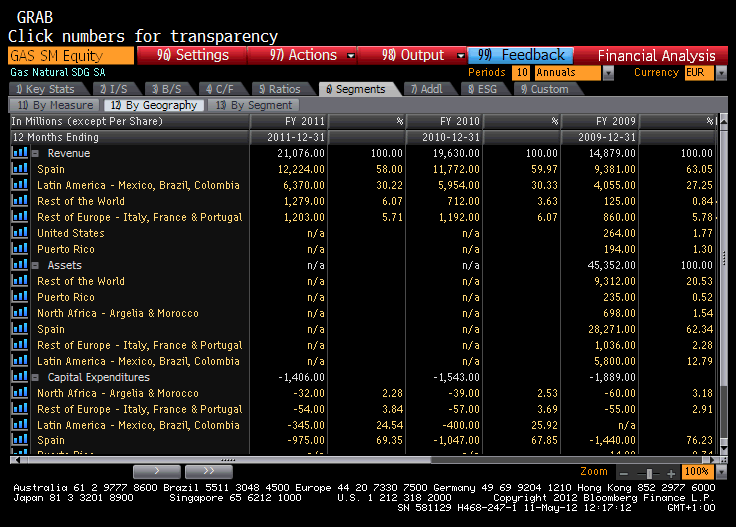
Task: Click the Periods value 10 field
Action: coord(521,73)
